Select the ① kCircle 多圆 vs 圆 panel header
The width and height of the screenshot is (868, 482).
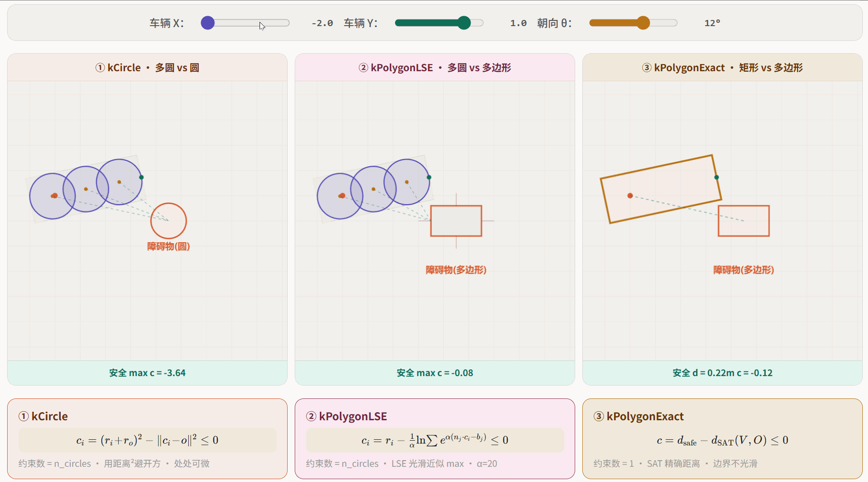tap(147, 67)
